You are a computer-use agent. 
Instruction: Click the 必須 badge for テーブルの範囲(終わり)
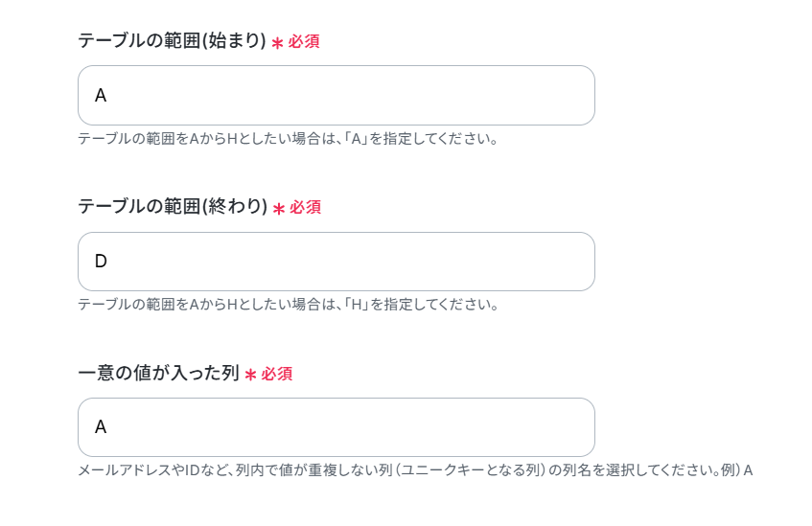[306, 208]
